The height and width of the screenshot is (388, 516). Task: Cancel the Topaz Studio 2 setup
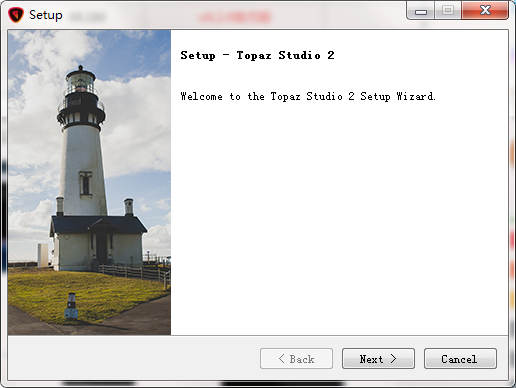(x=460, y=359)
